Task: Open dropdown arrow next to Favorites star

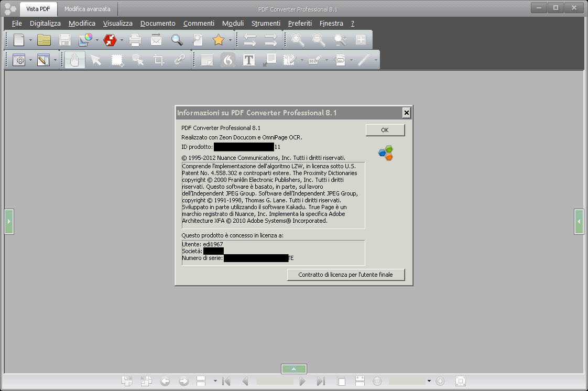Action: tap(230, 40)
